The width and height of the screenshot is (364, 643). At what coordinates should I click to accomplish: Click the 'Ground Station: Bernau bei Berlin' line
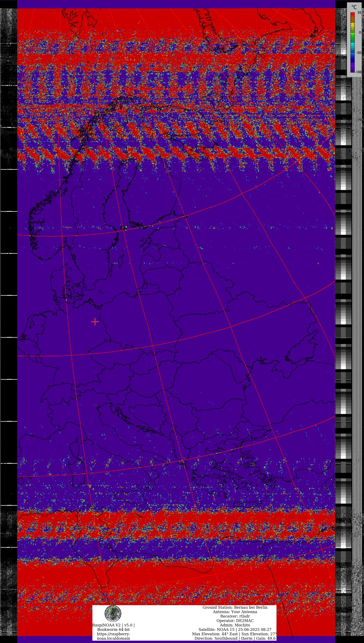tap(235, 607)
